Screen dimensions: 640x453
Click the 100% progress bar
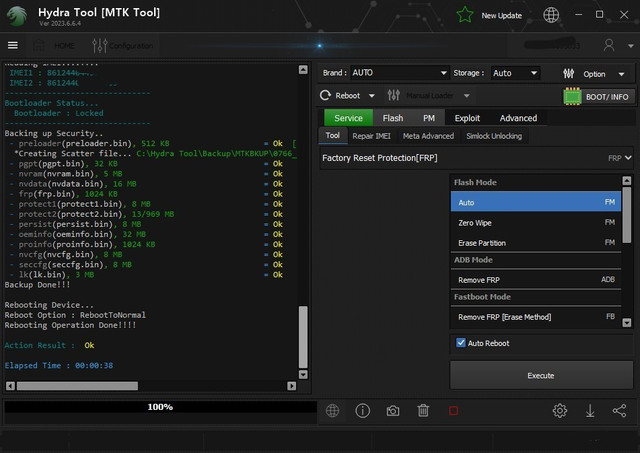tap(160, 407)
